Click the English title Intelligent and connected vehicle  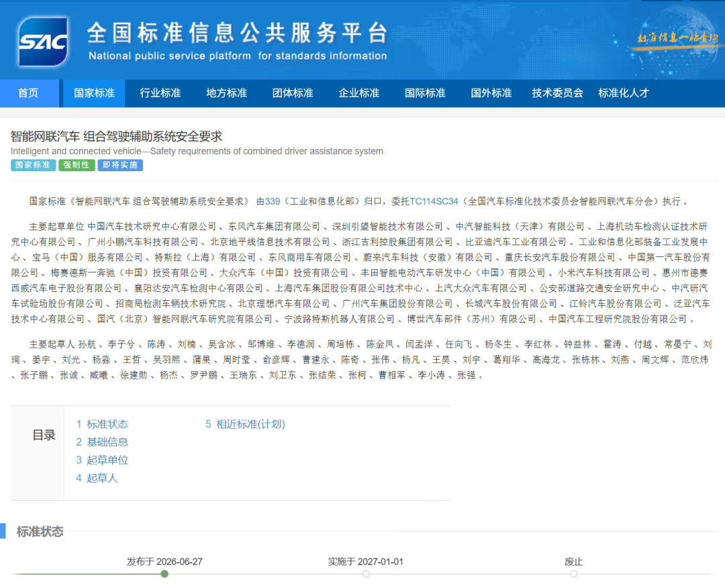point(197,151)
